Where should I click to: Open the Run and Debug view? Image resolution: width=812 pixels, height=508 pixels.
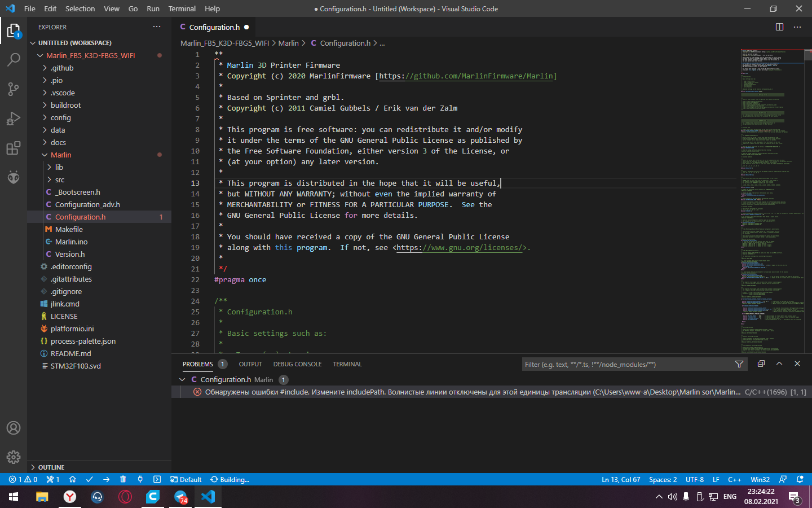[x=14, y=119]
